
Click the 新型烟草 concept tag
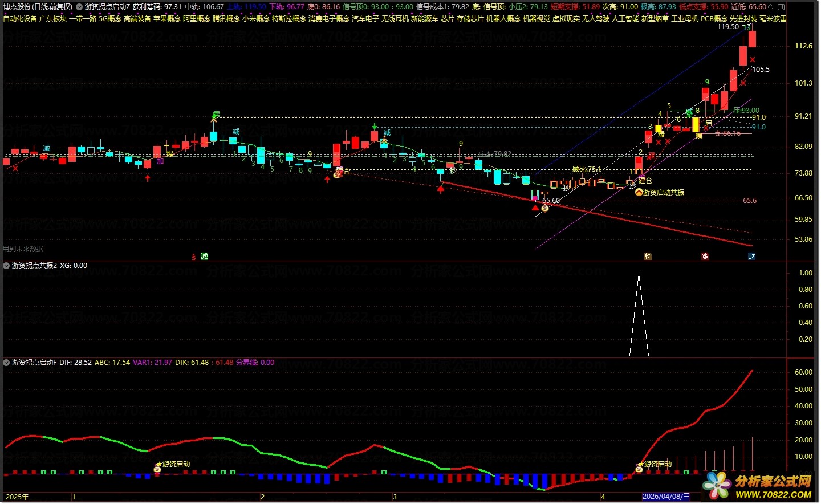(655, 19)
